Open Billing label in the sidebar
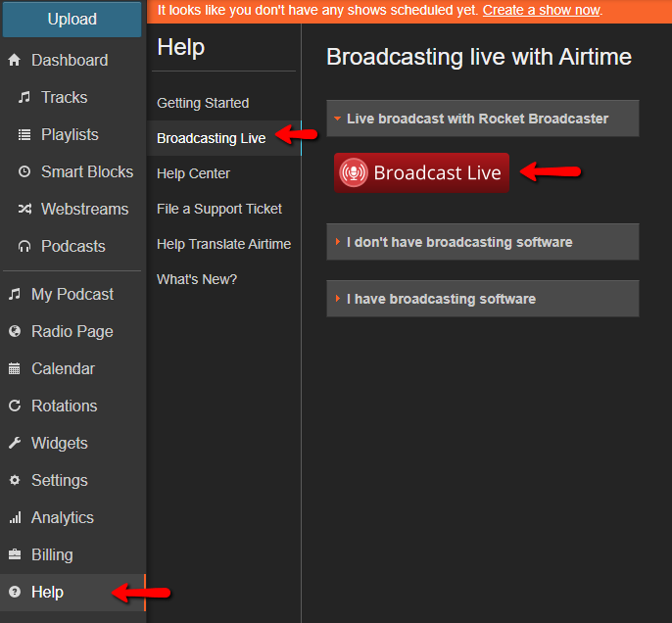 coord(52,554)
